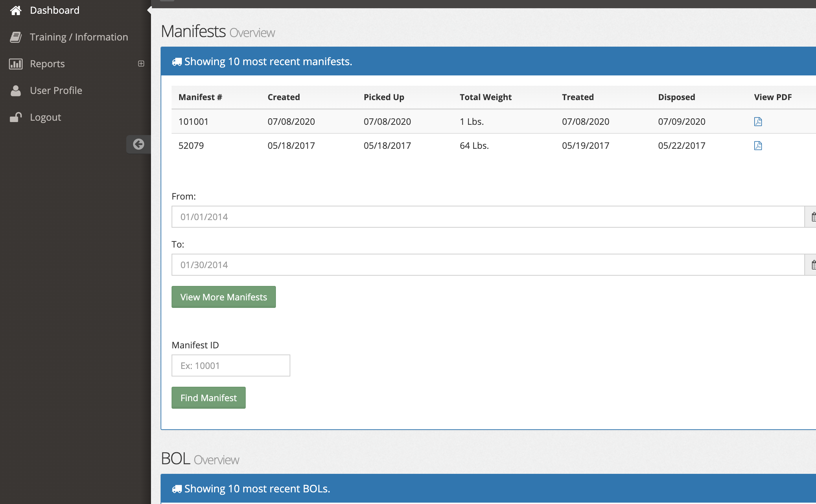Image resolution: width=816 pixels, height=504 pixels.
Task: Click 'Showing 10 most recent BOLs.' banner text
Action: [x=257, y=489]
